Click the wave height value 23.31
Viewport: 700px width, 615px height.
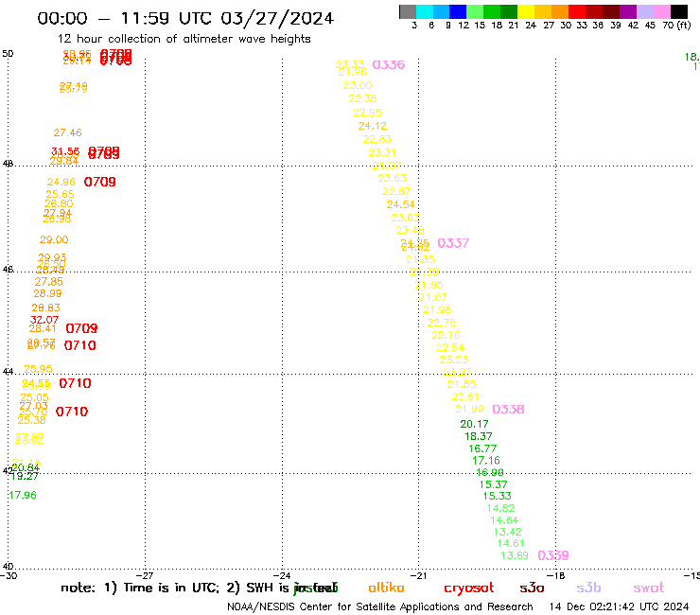coord(382,152)
